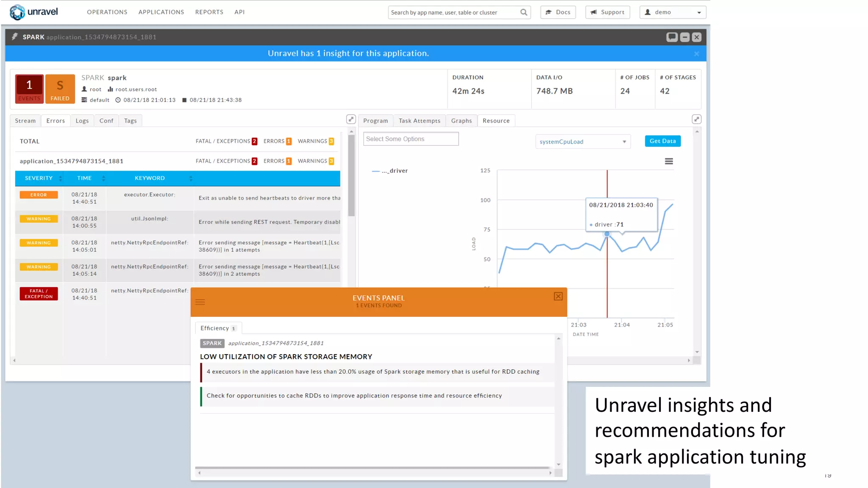Click the Total Warnings count badge
Screen dimensions: 868x488
331,141
